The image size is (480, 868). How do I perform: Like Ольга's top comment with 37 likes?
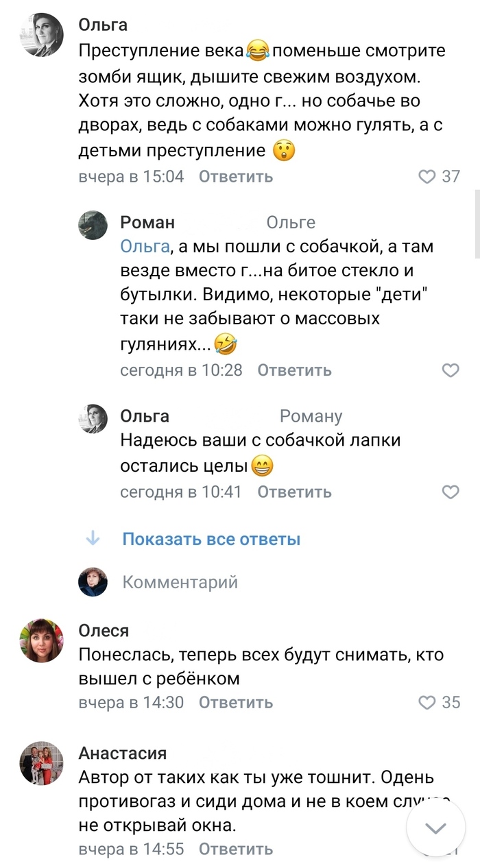pos(427,177)
